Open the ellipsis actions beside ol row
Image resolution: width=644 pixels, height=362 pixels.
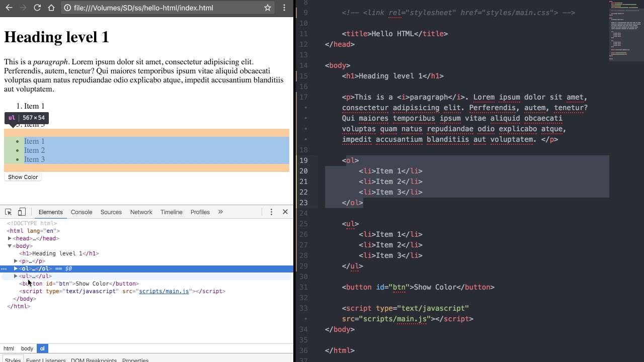[x=4, y=268]
